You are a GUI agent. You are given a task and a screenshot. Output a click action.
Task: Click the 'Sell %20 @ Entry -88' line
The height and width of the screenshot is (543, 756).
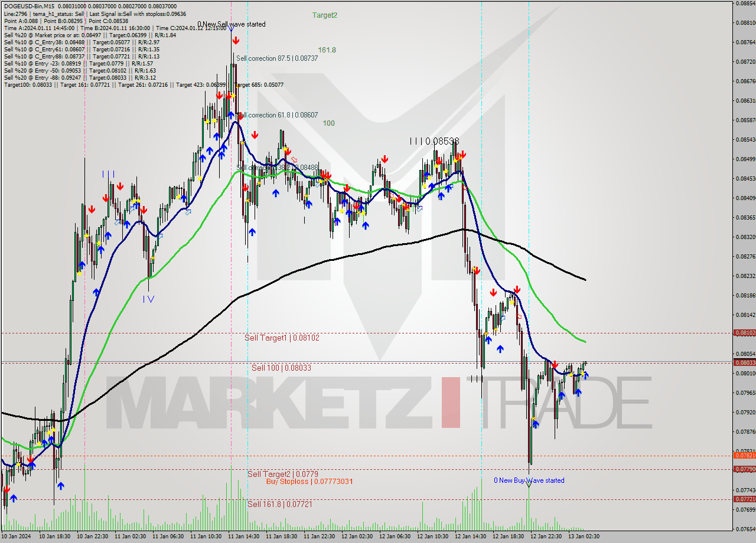(x=80, y=77)
